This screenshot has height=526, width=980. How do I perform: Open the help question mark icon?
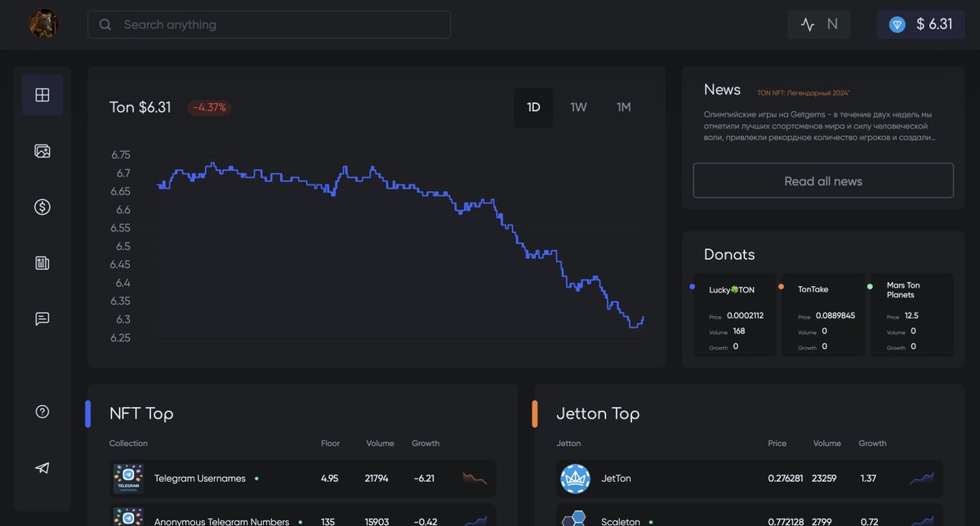[x=42, y=412]
